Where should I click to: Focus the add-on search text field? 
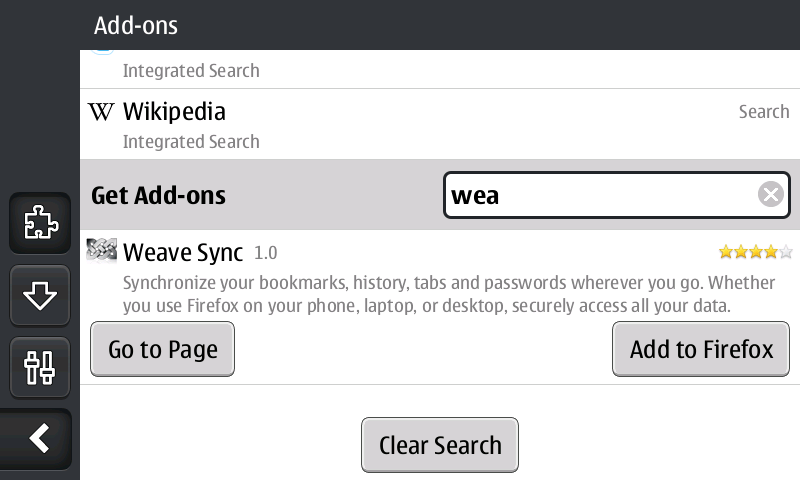(600, 195)
